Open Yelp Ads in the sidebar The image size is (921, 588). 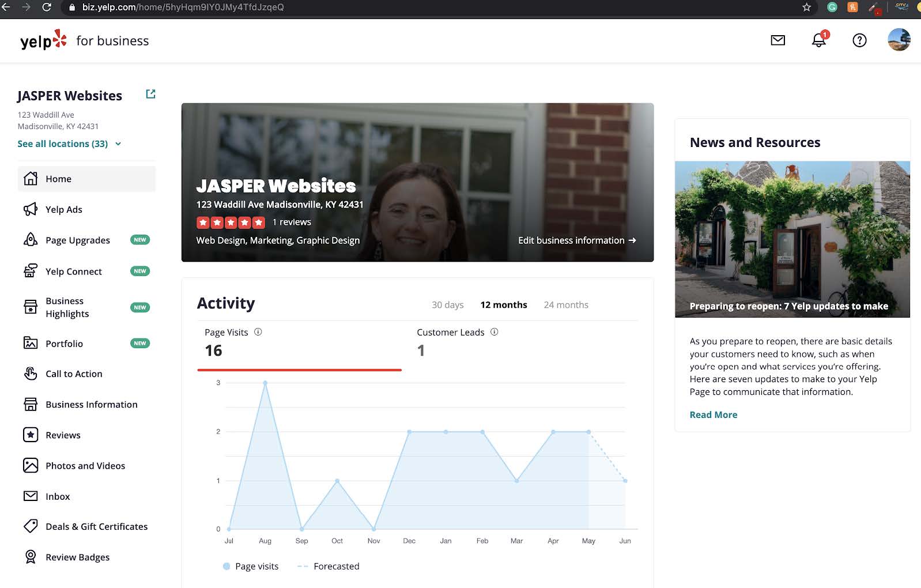[63, 210]
